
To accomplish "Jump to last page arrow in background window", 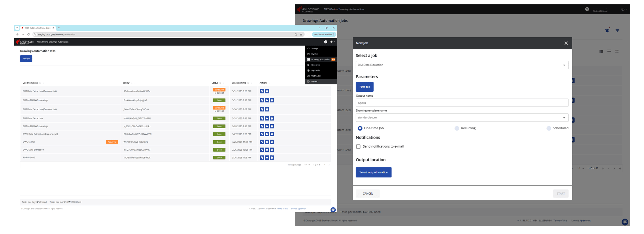I will [620, 168].
